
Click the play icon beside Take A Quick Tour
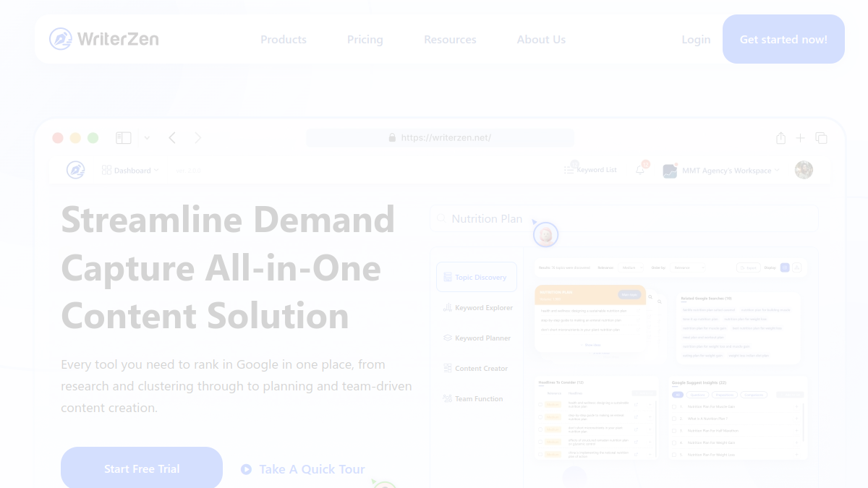(x=246, y=469)
